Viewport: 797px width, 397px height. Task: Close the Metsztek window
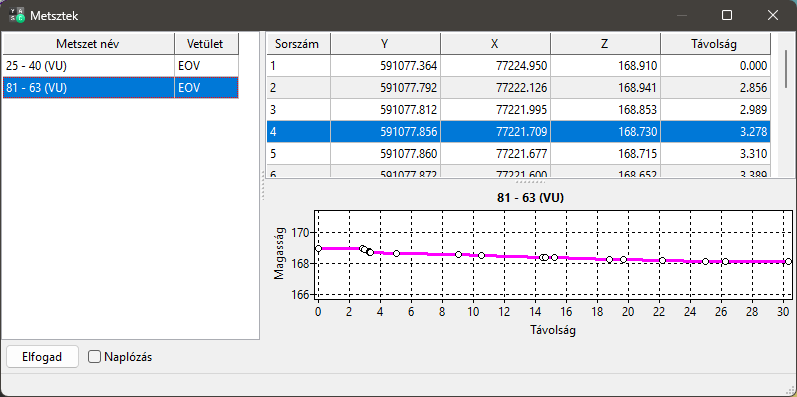point(773,15)
